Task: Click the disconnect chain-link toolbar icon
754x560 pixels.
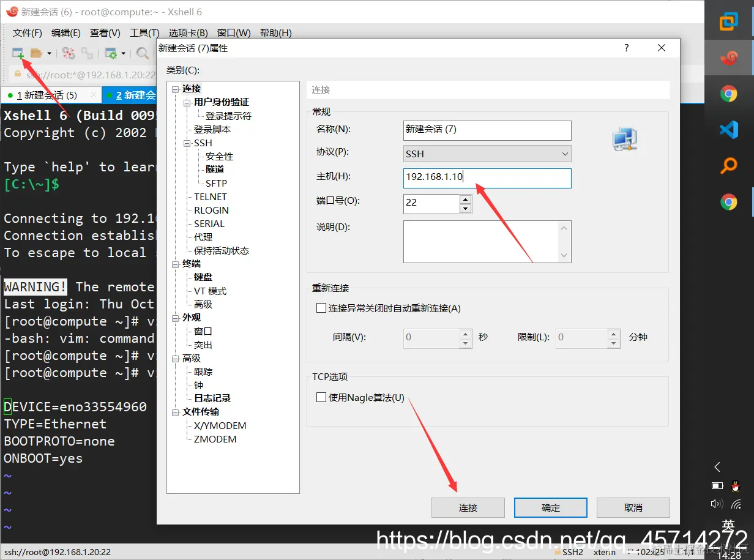Action: coord(69,53)
